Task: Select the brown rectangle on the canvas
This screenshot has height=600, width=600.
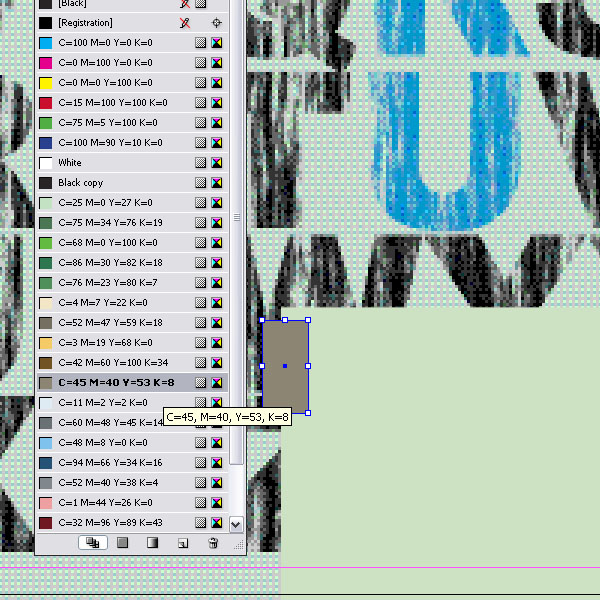Action: coord(285,366)
